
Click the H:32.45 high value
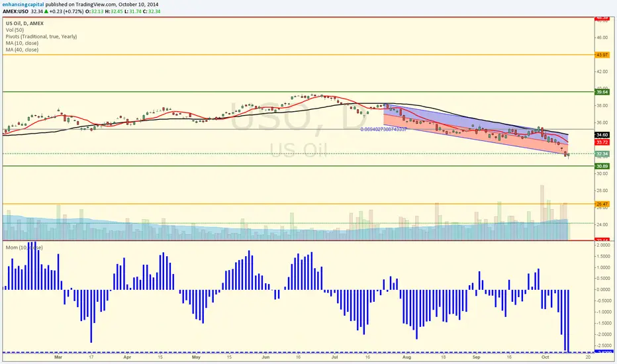(x=114, y=11)
